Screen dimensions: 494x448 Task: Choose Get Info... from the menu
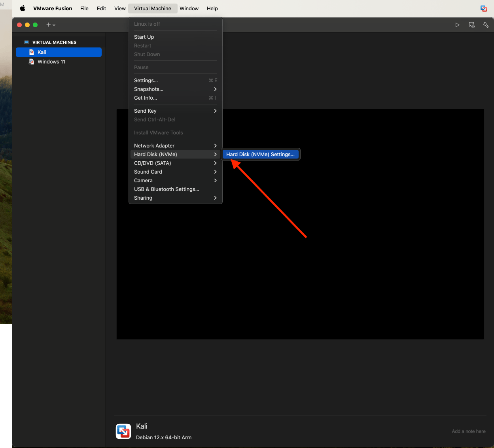pyautogui.click(x=176, y=98)
